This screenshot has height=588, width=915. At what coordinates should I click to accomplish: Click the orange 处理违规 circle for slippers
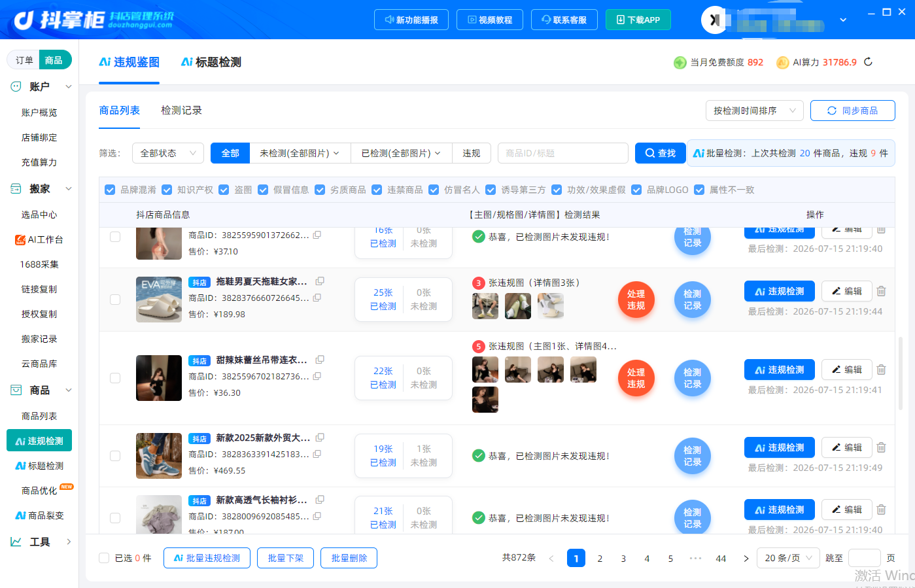pyautogui.click(x=636, y=300)
